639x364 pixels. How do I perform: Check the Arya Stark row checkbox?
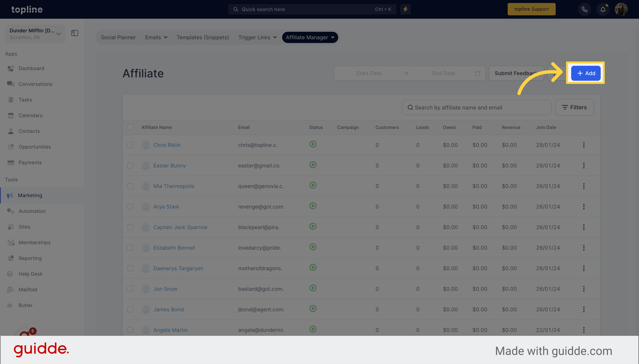coord(130,206)
